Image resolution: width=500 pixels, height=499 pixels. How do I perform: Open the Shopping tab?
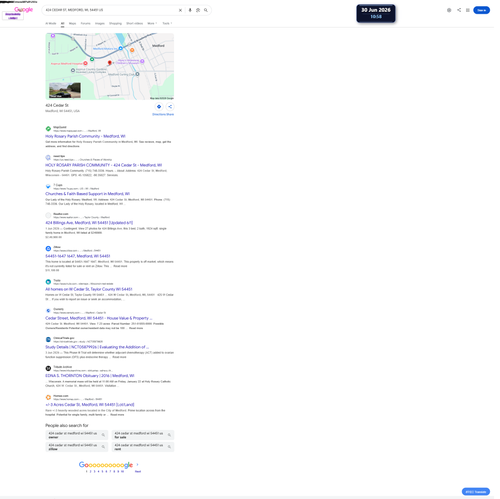point(115,23)
